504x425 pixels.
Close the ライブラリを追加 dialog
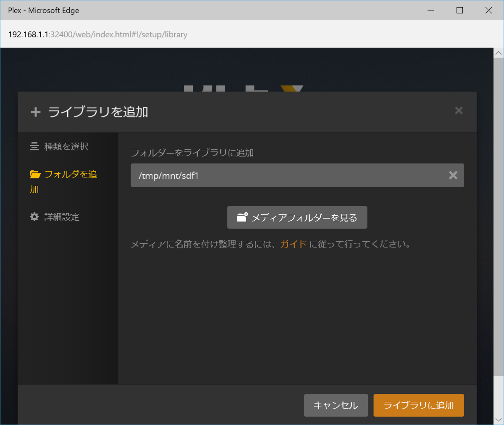click(459, 110)
